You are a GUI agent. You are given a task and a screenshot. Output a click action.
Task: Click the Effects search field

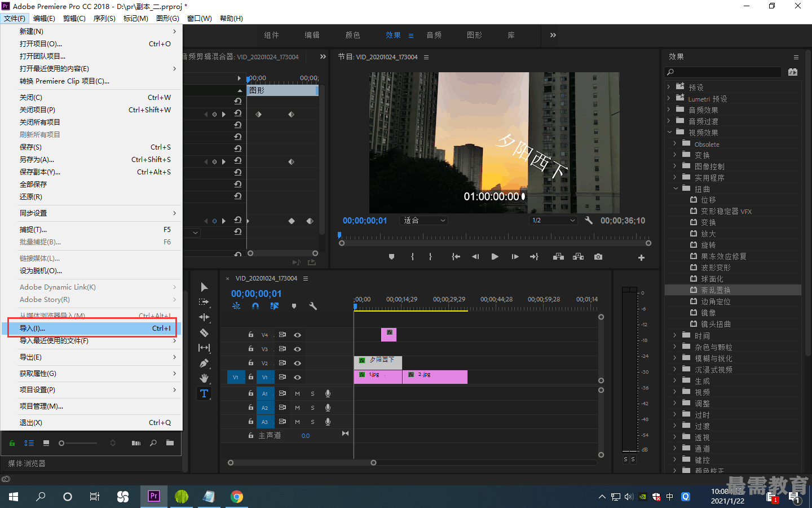(723, 72)
